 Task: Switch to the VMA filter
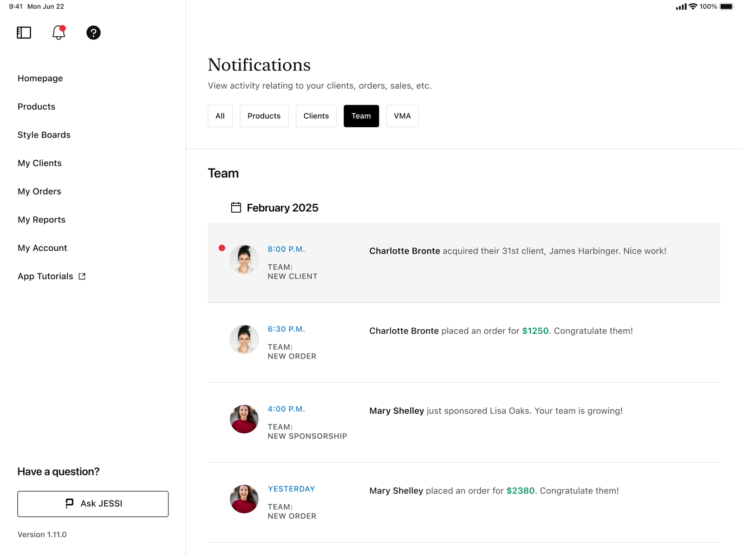tap(402, 116)
